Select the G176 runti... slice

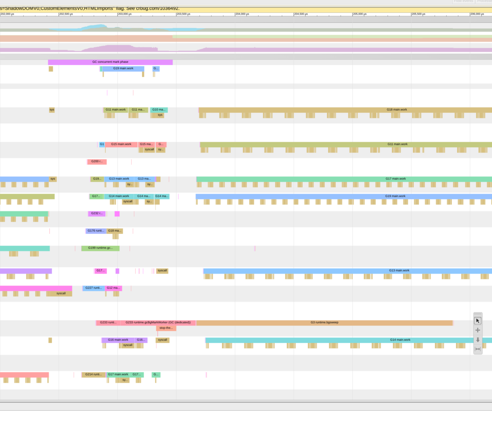tap(96, 231)
